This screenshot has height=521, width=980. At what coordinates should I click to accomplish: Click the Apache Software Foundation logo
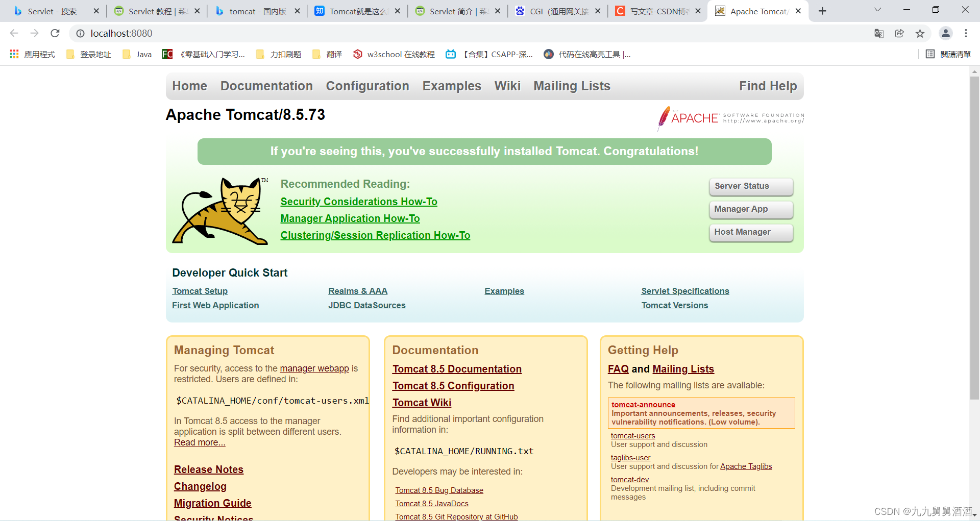point(730,118)
